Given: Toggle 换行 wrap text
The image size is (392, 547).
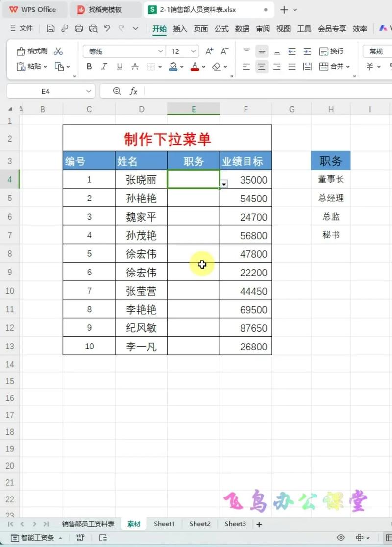Looking at the screenshot, I should tap(331, 51).
